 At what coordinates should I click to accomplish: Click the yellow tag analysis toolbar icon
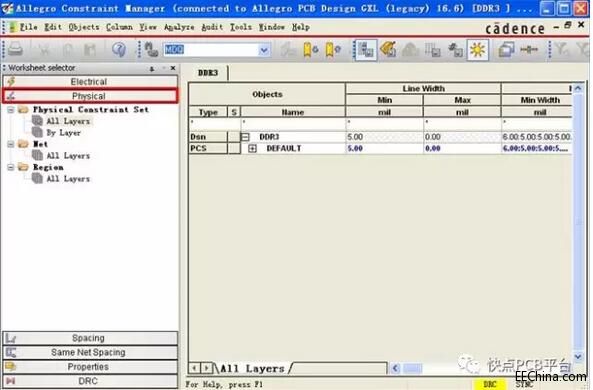tap(388, 50)
